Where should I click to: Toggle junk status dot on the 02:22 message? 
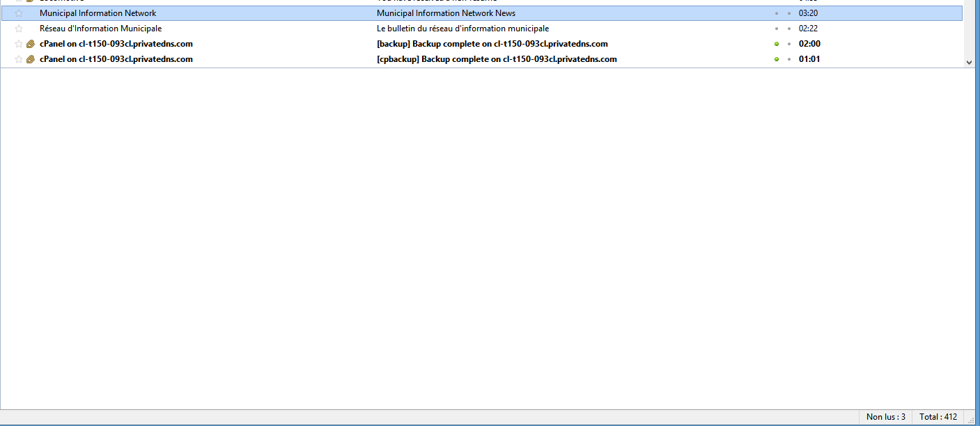tap(789, 29)
